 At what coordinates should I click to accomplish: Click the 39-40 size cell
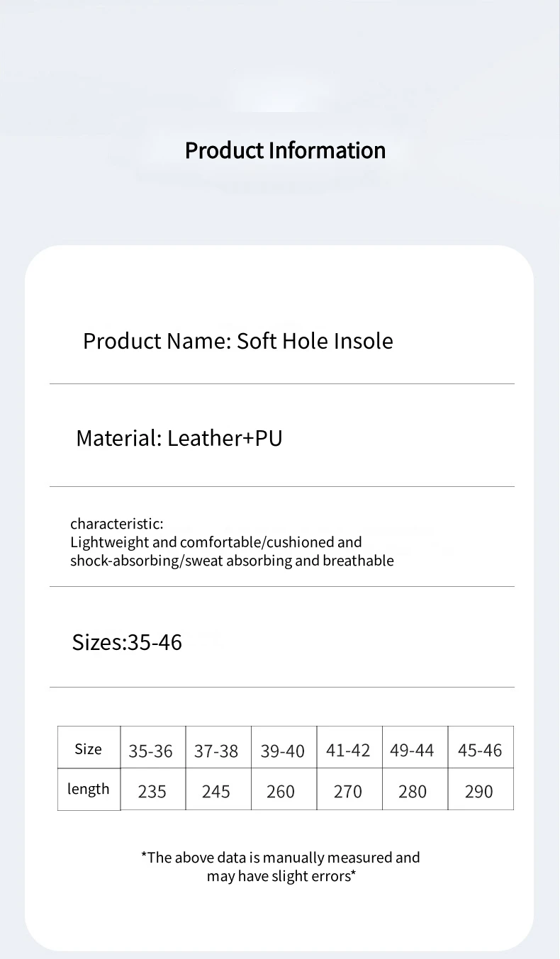tap(282, 751)
